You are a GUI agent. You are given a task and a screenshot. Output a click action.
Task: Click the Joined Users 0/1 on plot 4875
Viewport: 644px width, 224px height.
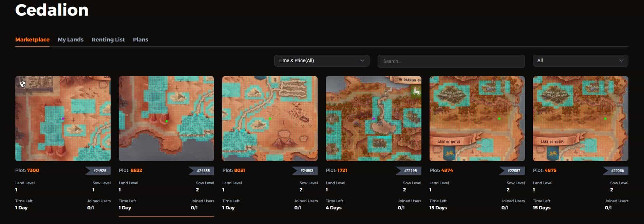point(608,208)
